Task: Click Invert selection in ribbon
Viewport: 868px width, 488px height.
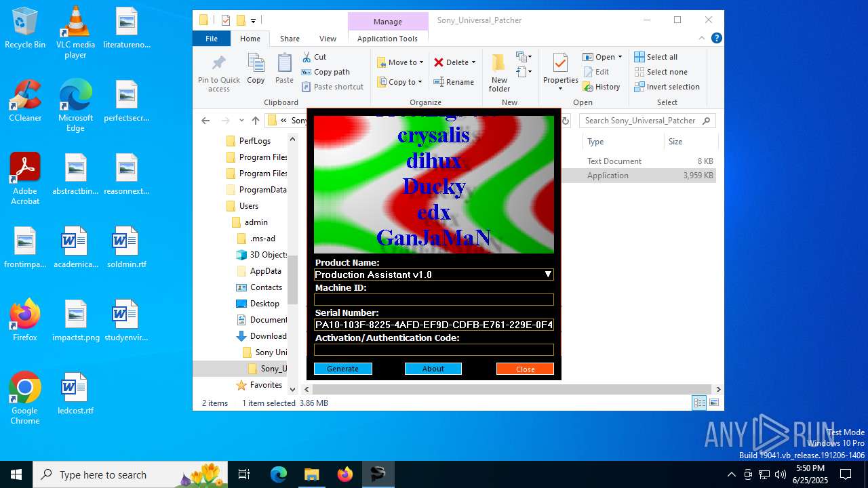Action: (667, 87)
